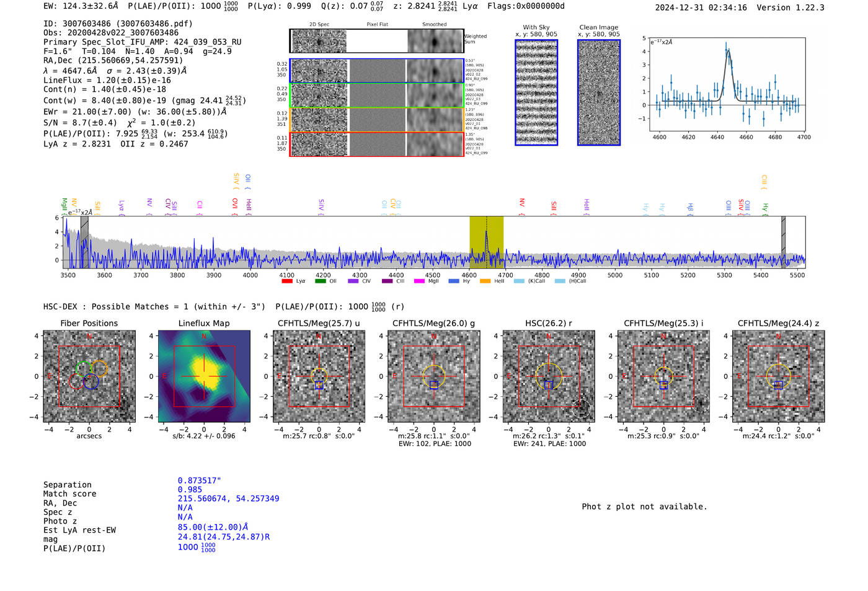This screenshot has width=868, height=591.
Task: Click the ID: 3007603486 text line
Action: click(118, 24)
